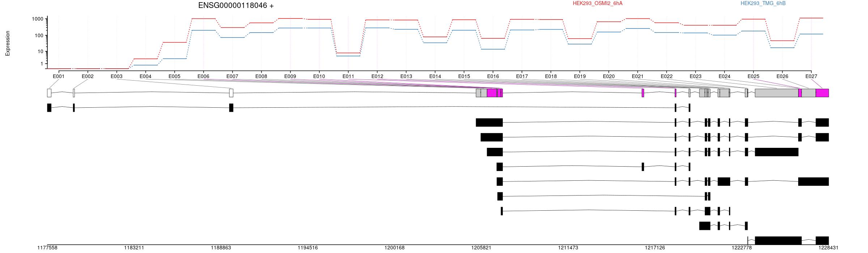Select exon bin label E010
This screenshot has height=253, width=868.
pyautogui.click(x=319, y=76)
